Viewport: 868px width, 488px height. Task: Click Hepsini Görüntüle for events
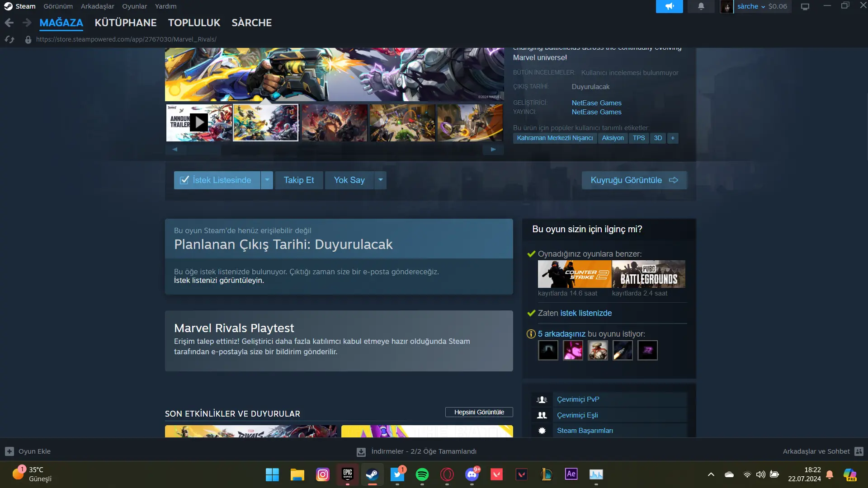[x=479, y=412]
